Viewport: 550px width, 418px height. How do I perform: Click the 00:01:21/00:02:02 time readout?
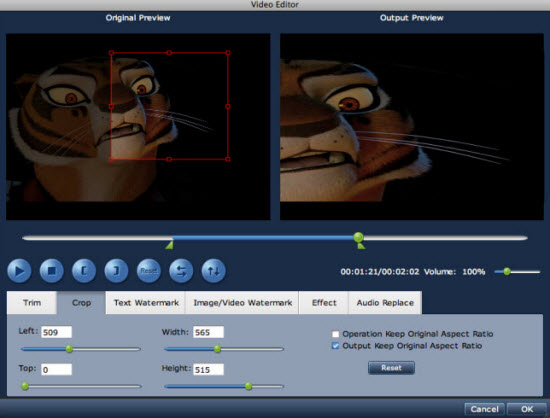pyautogui.click(x=380, y=272)
